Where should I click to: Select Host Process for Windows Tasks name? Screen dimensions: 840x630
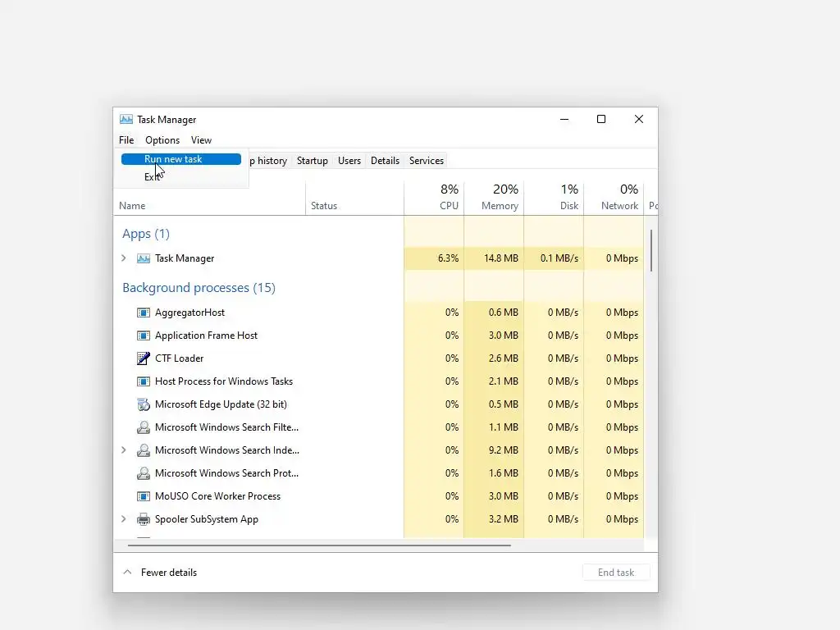(224, 381)
